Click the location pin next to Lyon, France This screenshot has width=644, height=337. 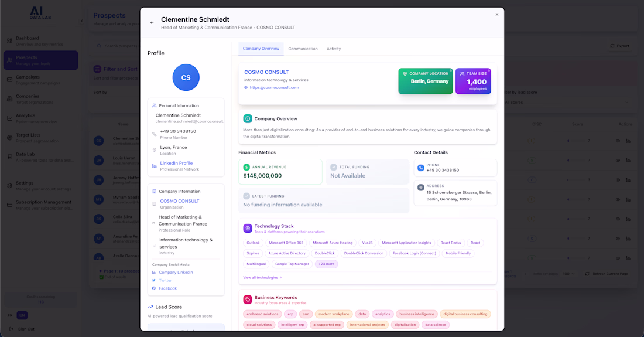(155, 150)
